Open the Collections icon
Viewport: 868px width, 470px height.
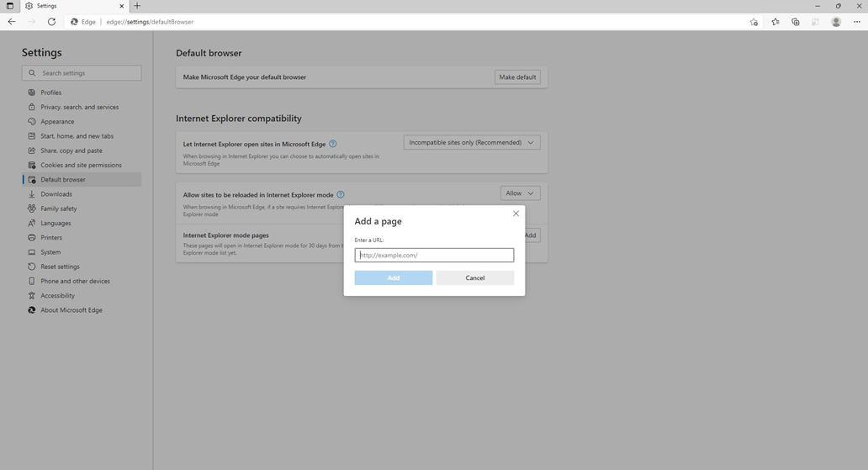point(796,22)
